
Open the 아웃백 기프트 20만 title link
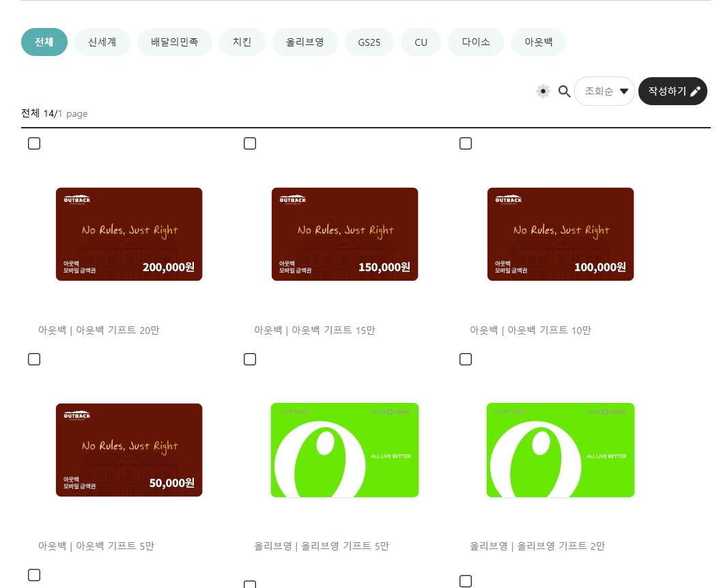[x=99, y=331]
